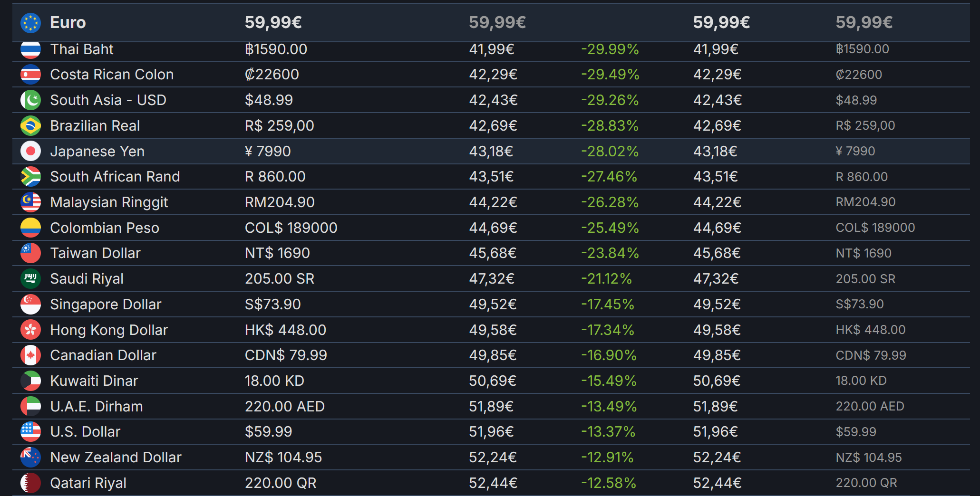Click the "South African Rand" label
Screen dimensions: 980x496
click(x=115, y=177)
